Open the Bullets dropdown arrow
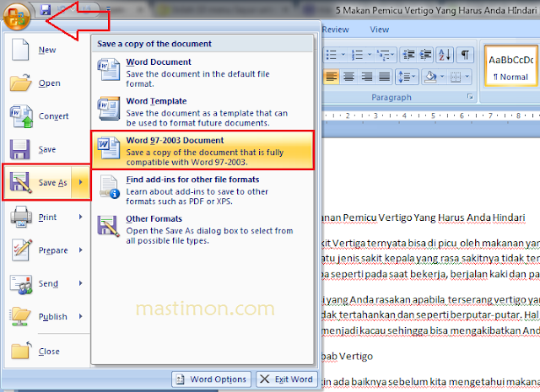540x392 pixels. 343,55
